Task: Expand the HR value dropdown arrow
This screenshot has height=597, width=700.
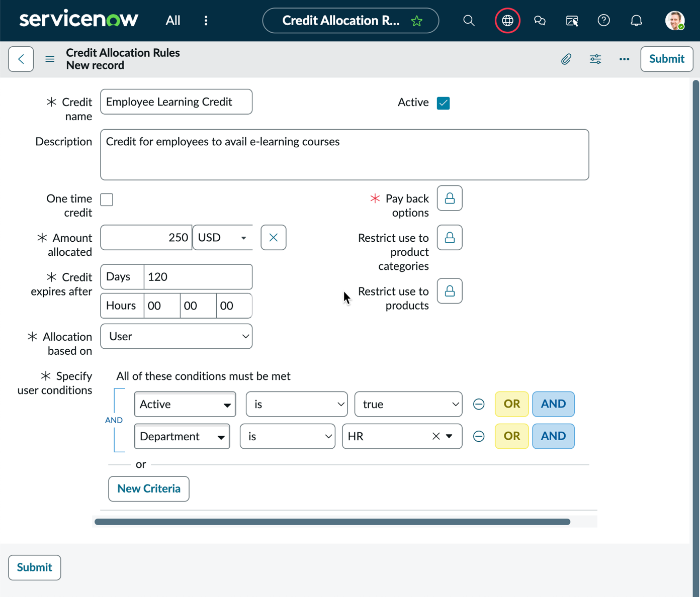Action: [x=449, y=436]
